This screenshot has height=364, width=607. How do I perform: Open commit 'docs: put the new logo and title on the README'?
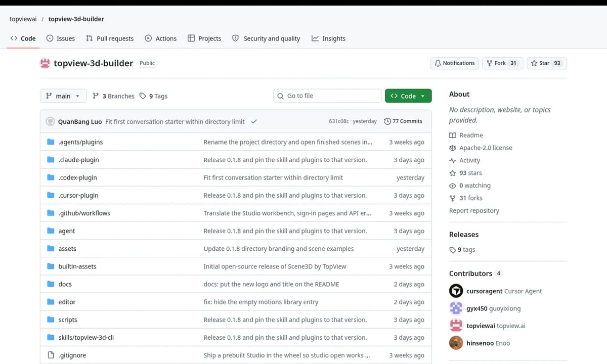coord(271,284)
